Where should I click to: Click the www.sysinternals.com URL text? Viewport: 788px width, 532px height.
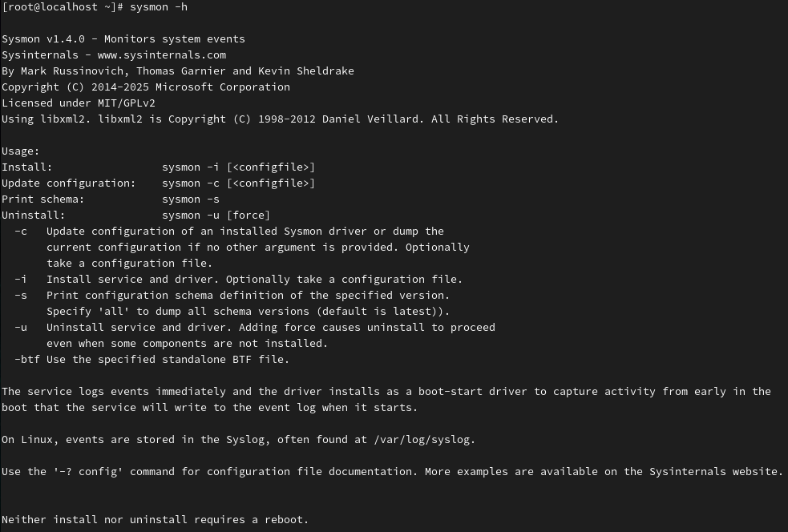pyautogui.click(x=162, y=54)
